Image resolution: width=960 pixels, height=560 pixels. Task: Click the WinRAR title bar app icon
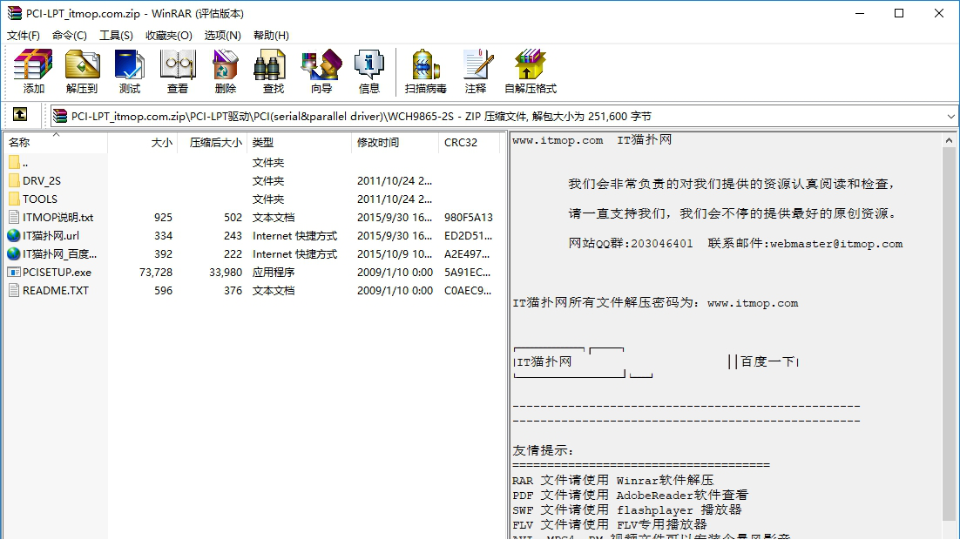[x=14, y=13]
